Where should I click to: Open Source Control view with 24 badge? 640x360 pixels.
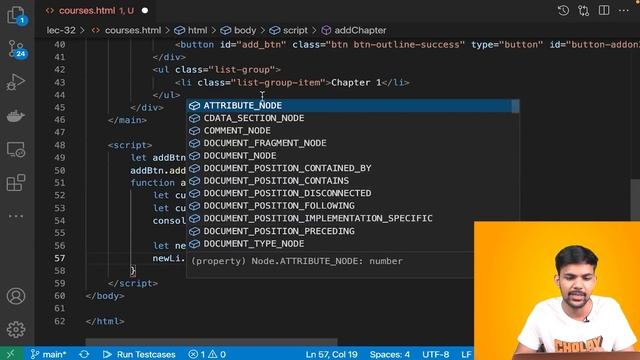pyautogui.click(x=16, y=49)
